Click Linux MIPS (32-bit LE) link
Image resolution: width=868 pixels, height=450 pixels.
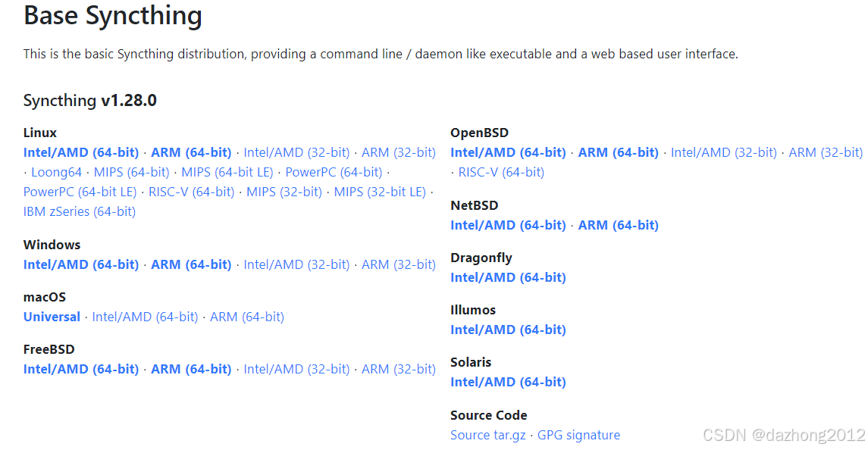380,192
